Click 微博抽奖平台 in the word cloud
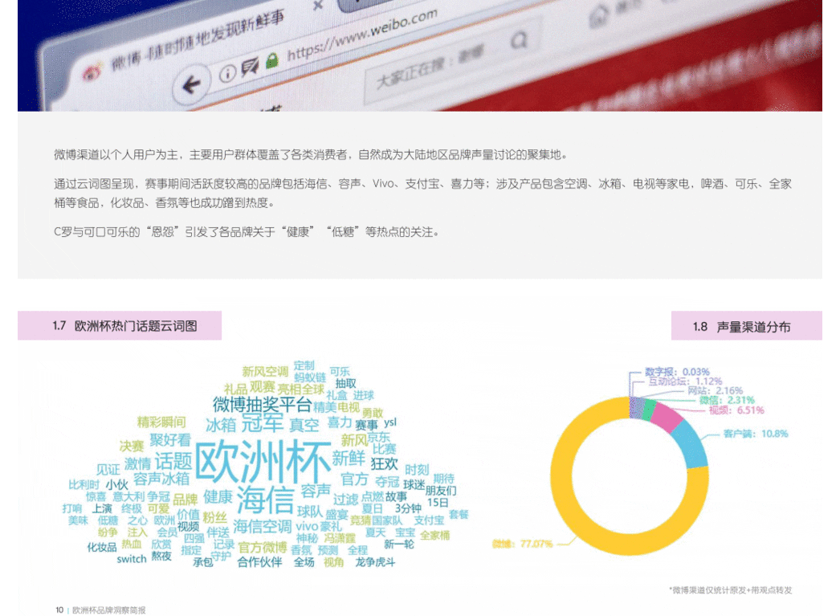 click(262, 404)
